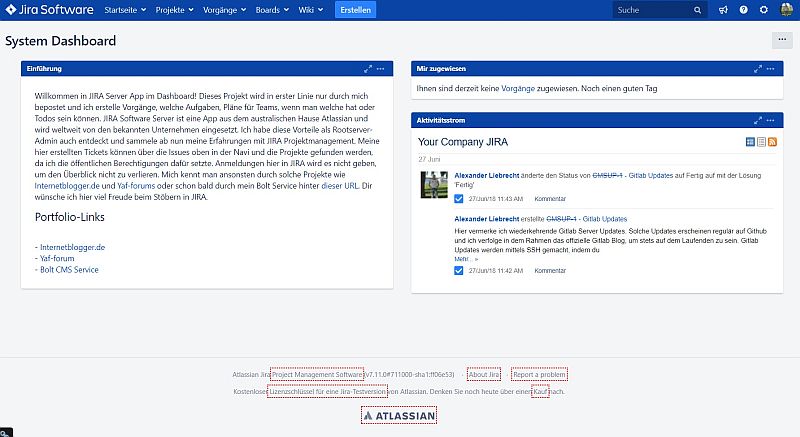Click the '27 Juni' date label

pyautogui.click(x=429, y=159)
